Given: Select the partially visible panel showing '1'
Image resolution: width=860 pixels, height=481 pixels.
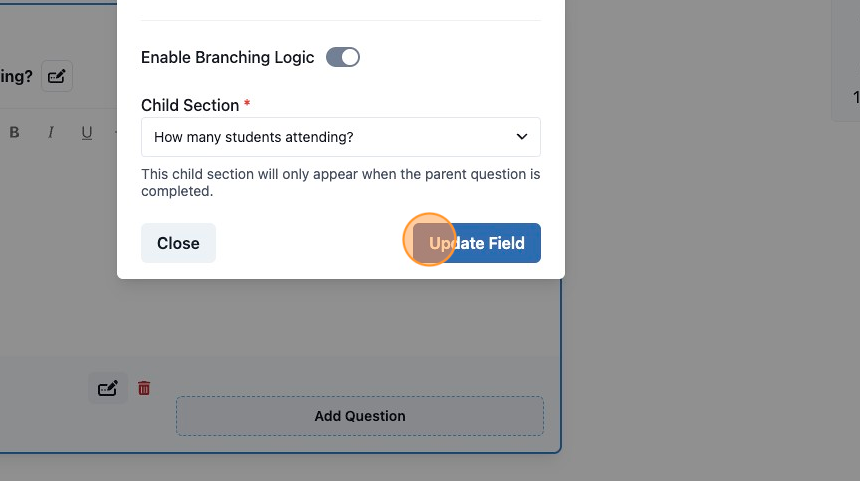Looking at the screenshot, I should point(846,60).
